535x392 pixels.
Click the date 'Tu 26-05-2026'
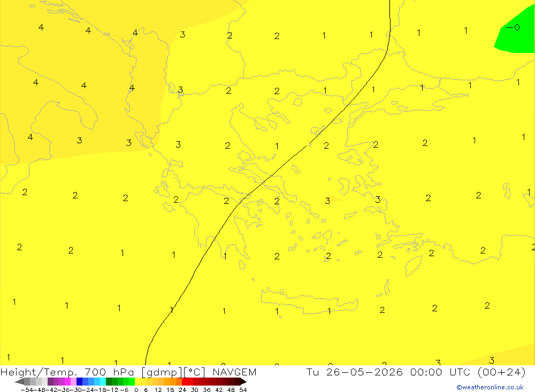[x=355, y=372]
